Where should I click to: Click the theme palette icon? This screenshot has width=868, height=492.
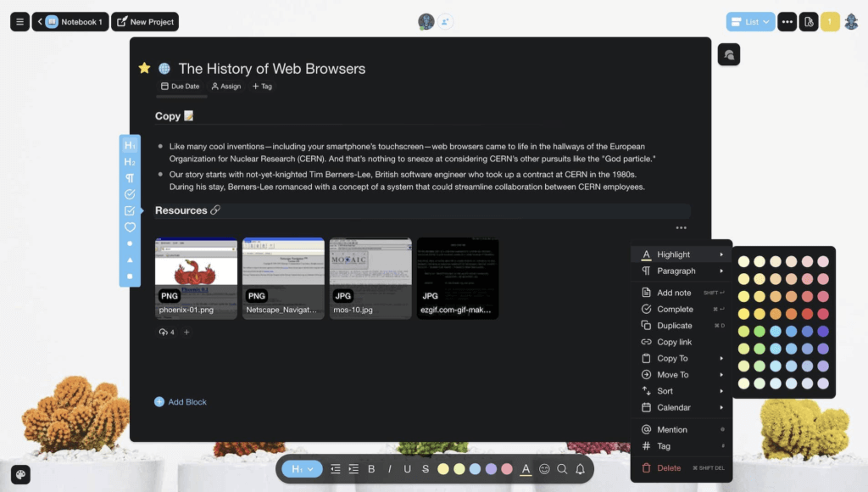19,474
